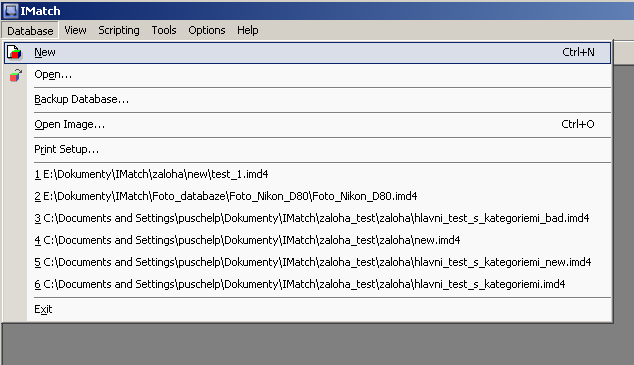Open recent file 3 hlavni_test_s_kategoriemi_bad.imd4
This screenshot has height=365, width=634.
pyautogui.click(x=307, y=219)
